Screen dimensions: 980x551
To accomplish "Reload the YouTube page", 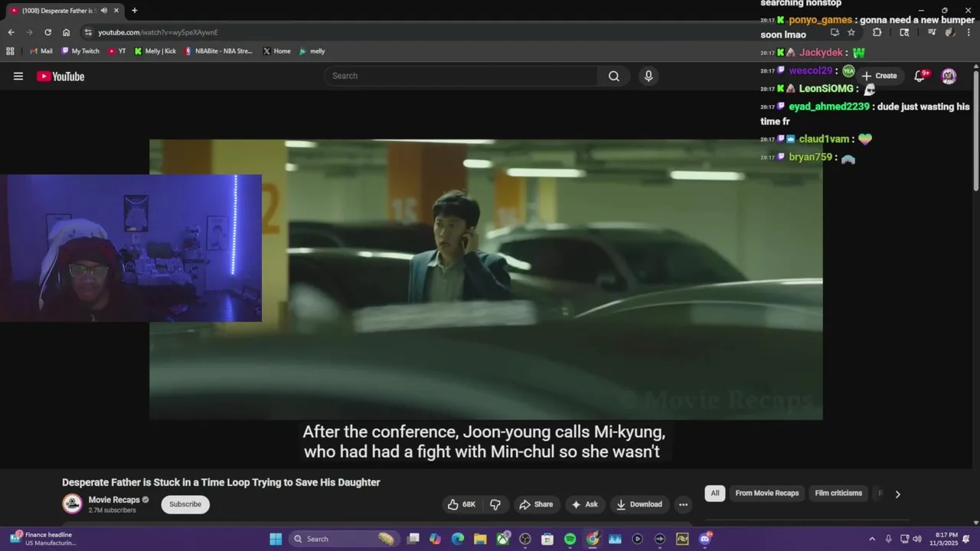I will coord(47,32).
